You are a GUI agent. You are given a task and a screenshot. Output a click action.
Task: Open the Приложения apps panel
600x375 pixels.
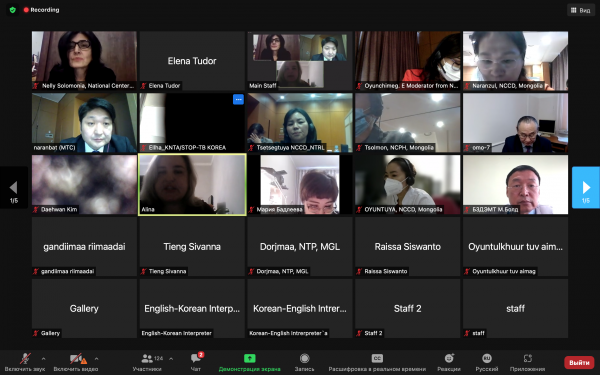coord(527,362)
